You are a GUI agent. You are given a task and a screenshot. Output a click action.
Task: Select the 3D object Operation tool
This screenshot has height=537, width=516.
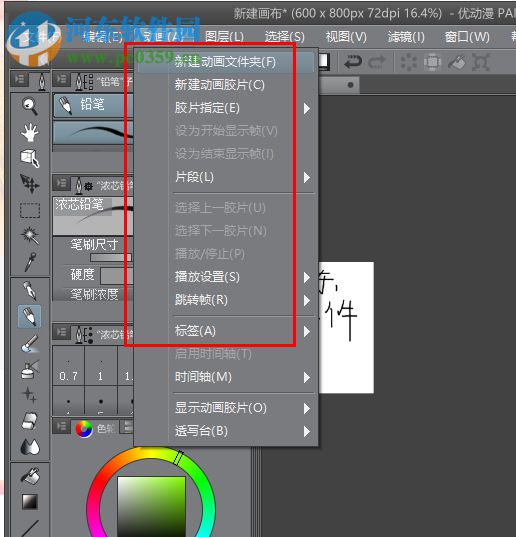click(30, 158)
